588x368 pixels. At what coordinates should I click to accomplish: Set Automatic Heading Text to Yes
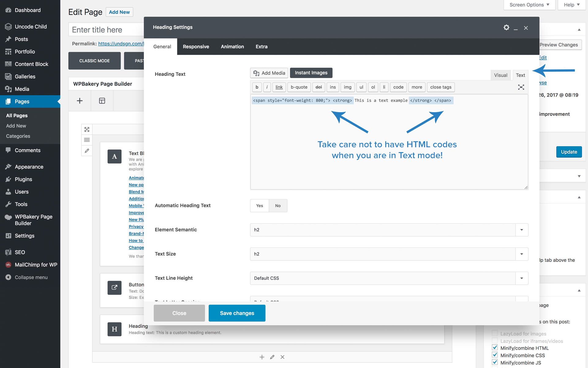coord(259,205)
